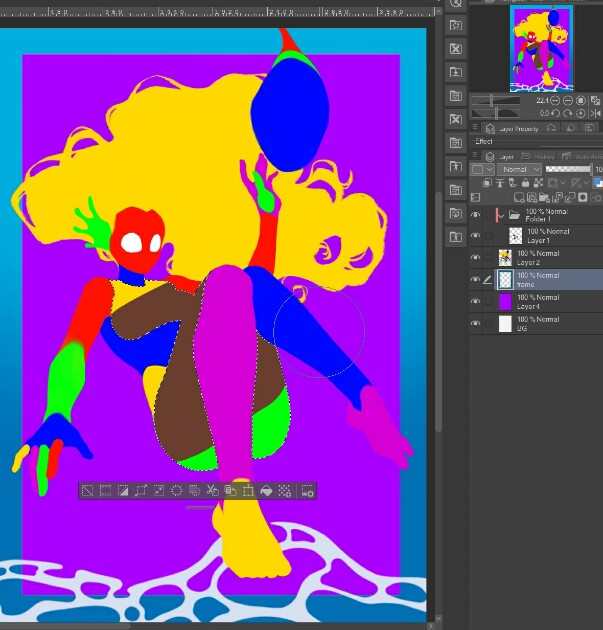Click Lock Transparent Pixels icon
Viewport: 603px width, 630px height.
pos(538,183)
